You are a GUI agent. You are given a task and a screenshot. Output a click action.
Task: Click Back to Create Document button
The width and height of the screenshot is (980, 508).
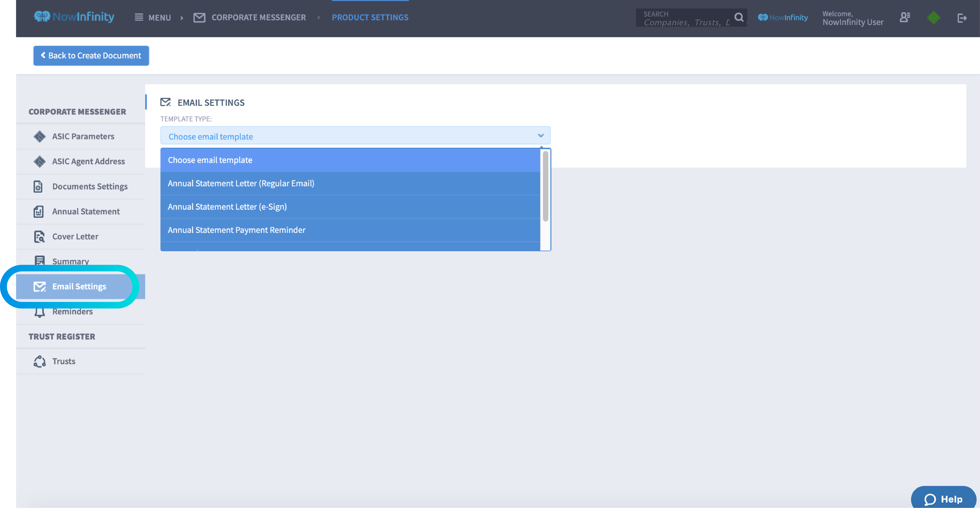91,56
